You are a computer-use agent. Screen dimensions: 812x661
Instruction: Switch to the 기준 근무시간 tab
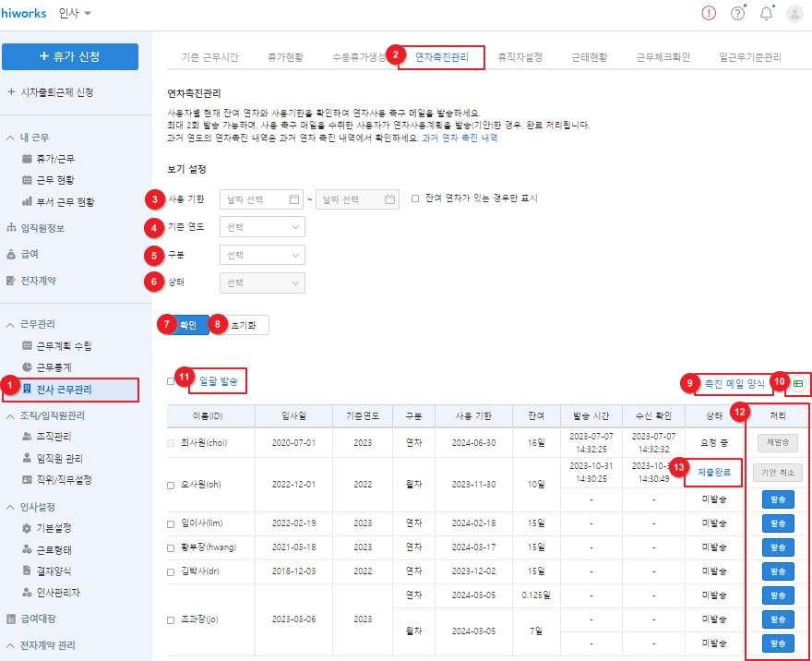209,57
